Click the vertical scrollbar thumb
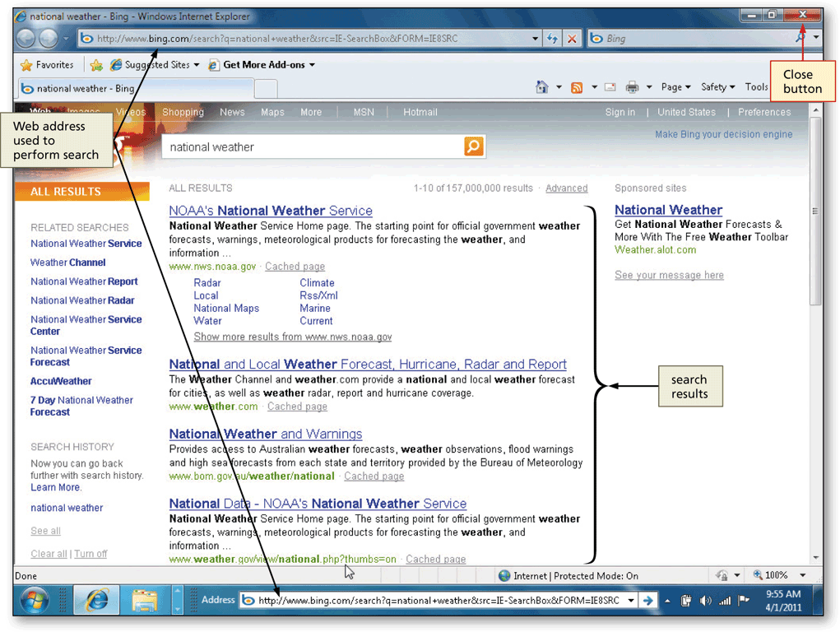This screenshot has width=840, height=632. [815, 211]
